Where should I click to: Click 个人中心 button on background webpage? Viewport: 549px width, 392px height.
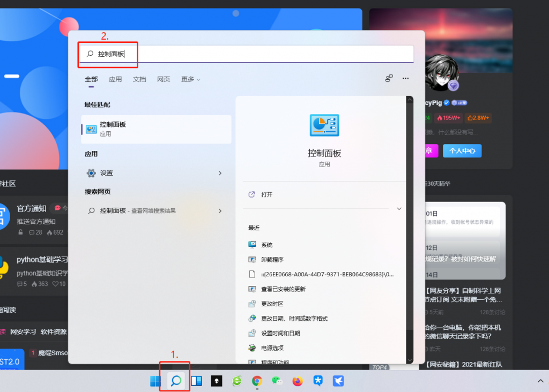[462, 150]
